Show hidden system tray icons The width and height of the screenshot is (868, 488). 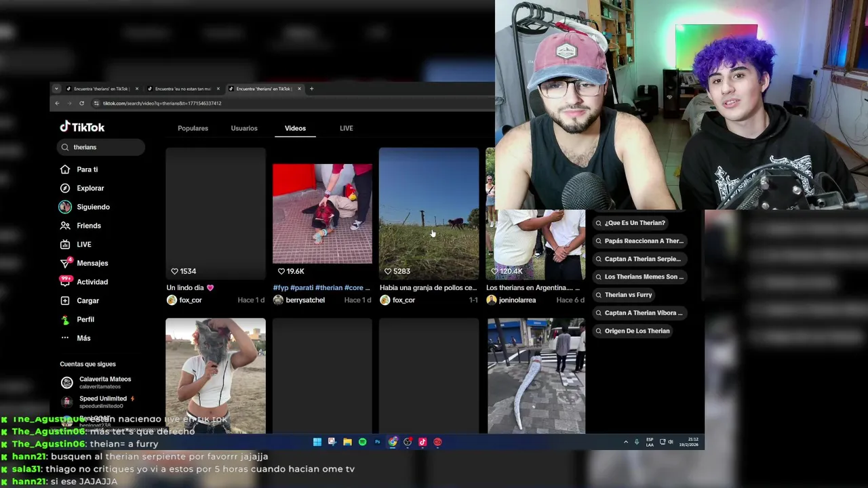(x=626, y=442)
